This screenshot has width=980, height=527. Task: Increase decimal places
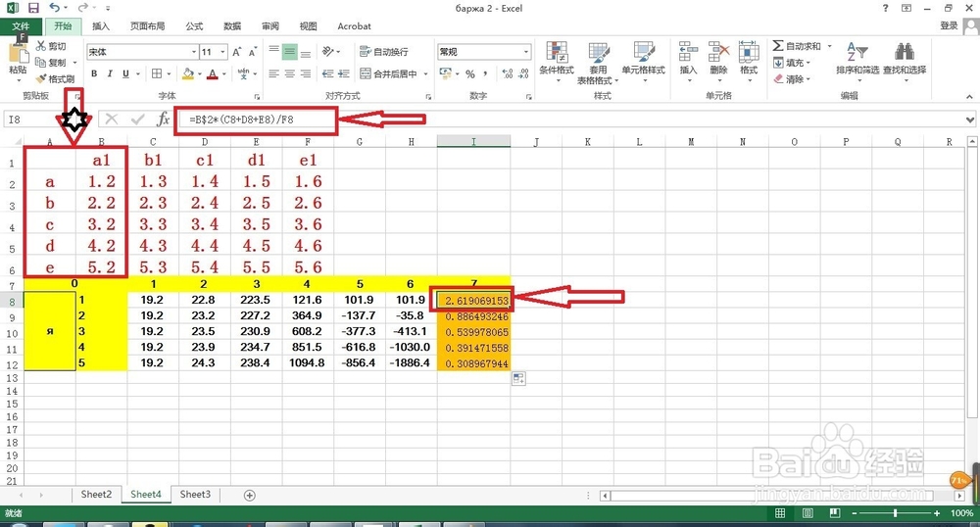508,73
